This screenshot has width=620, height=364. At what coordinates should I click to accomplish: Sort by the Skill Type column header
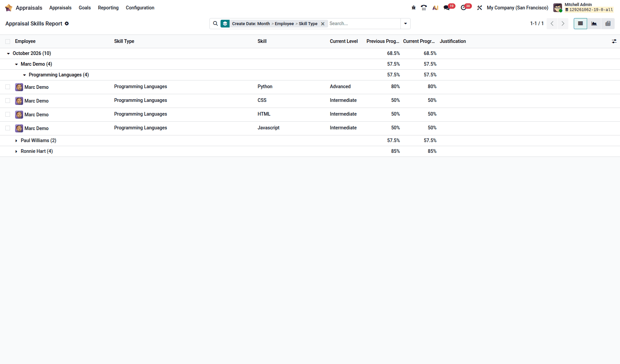[124, 41]
